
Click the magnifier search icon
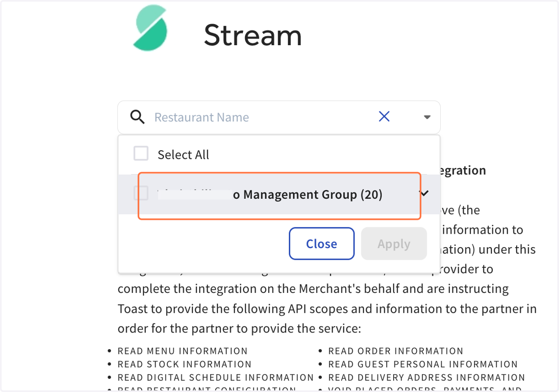[137, 117]
